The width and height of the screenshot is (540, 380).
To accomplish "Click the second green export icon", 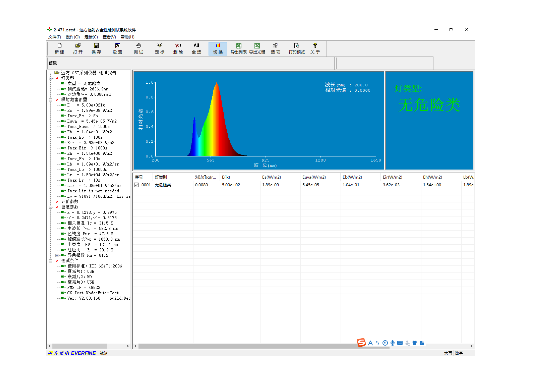I will click(x=257, y=48).
